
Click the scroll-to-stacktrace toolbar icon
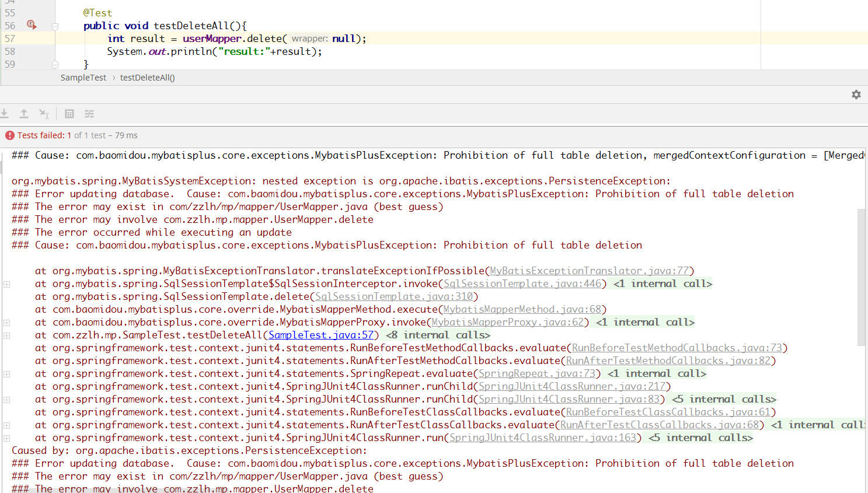pyautogui.click(x=44, y=114)
